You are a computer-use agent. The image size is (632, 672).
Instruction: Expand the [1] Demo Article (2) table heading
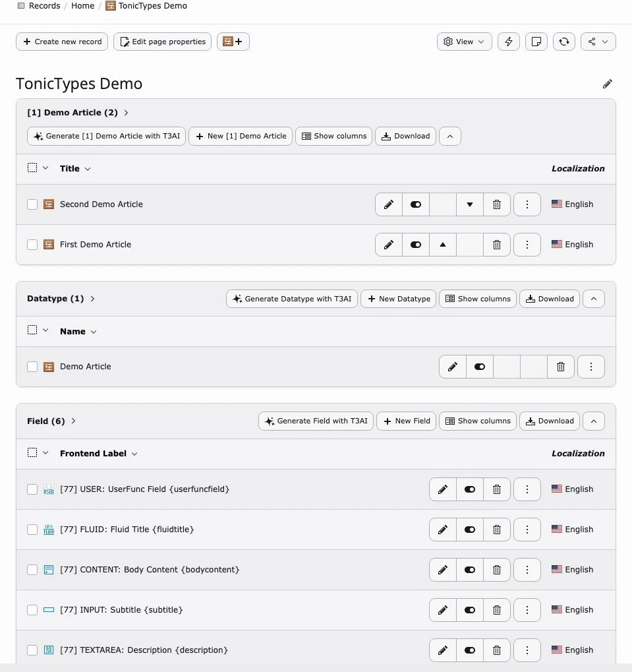[78, 113]
